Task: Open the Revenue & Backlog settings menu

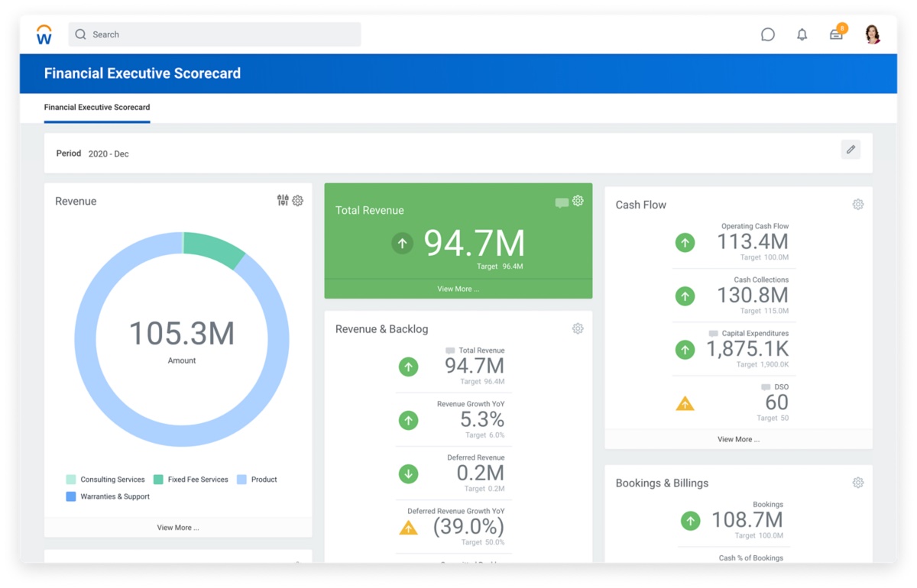Action: 578,328
